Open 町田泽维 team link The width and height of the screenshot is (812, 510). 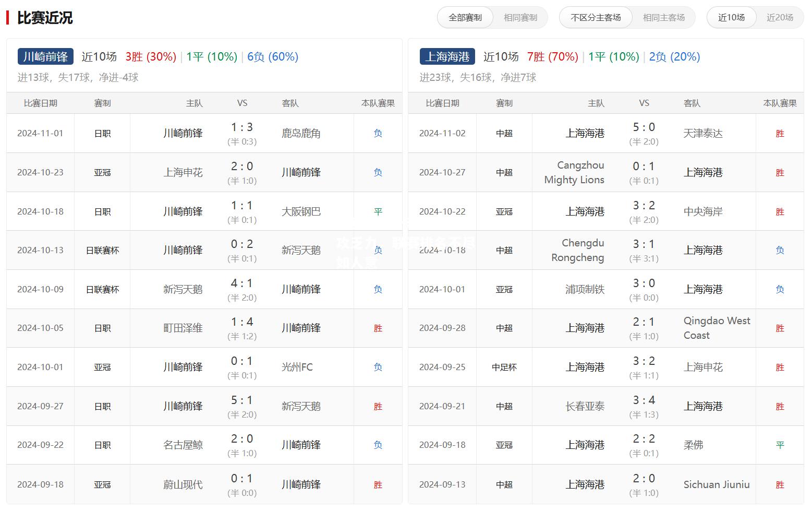(x=183, y=328)
